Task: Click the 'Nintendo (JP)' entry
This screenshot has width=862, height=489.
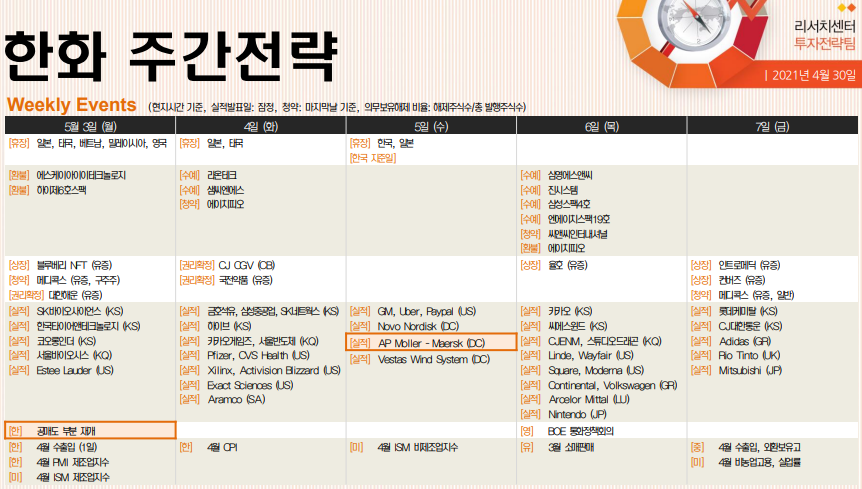Action: click(x=577, y=414)
